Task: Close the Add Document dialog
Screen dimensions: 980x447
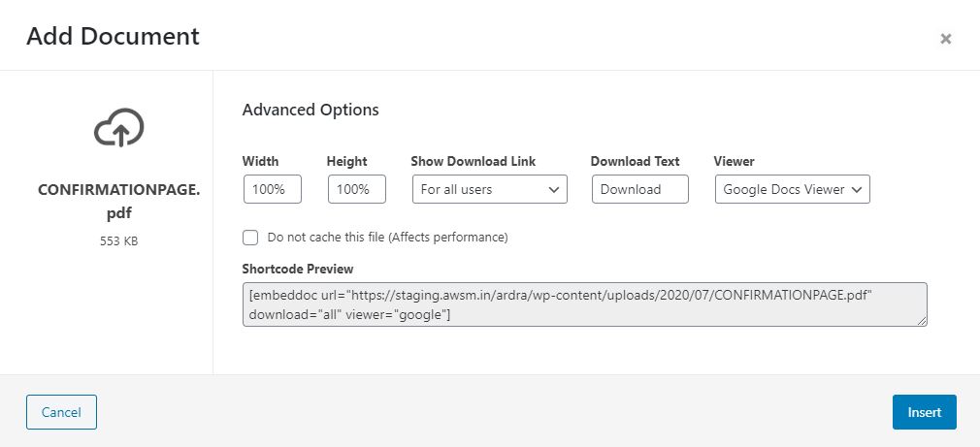Action: [946, 39]
